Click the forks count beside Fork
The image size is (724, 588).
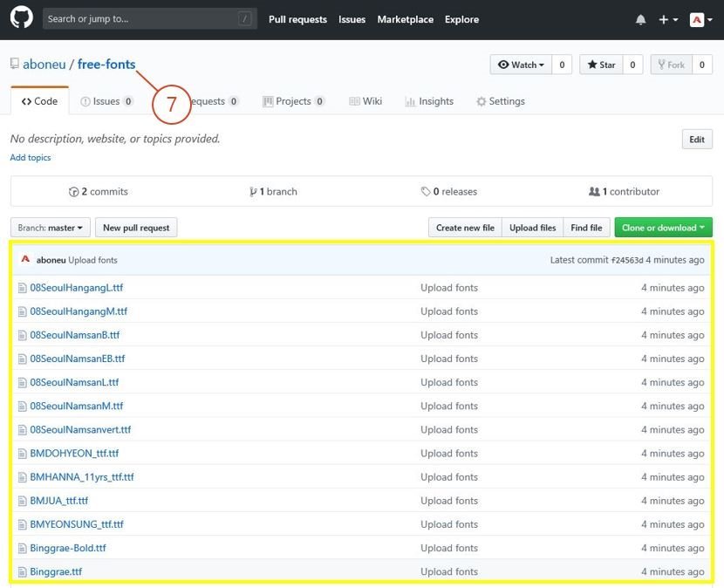coord(702,65)
